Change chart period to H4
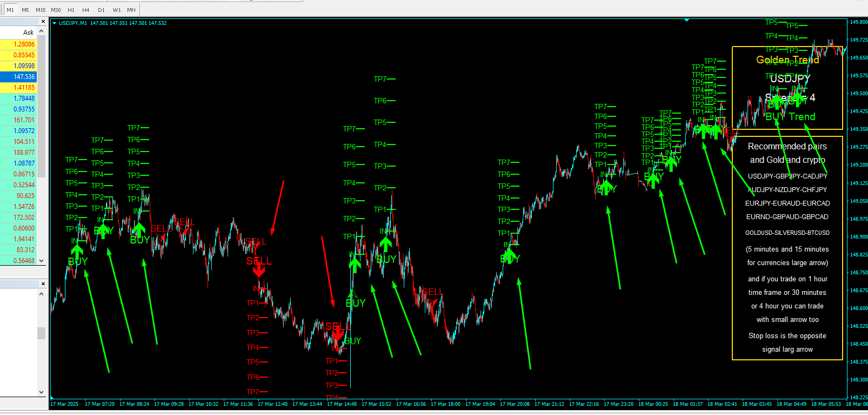The height and width of the screenshot is (415, 868). pyautogui.click(x=86, y=10)
